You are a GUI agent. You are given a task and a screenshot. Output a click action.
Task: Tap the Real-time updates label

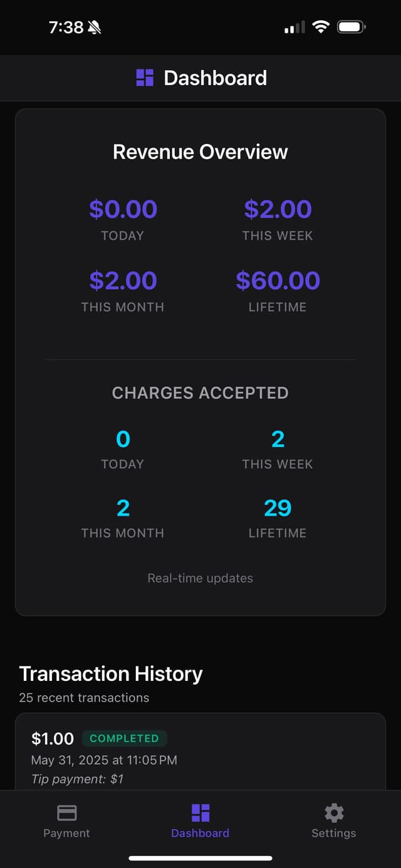pos(200,578)
